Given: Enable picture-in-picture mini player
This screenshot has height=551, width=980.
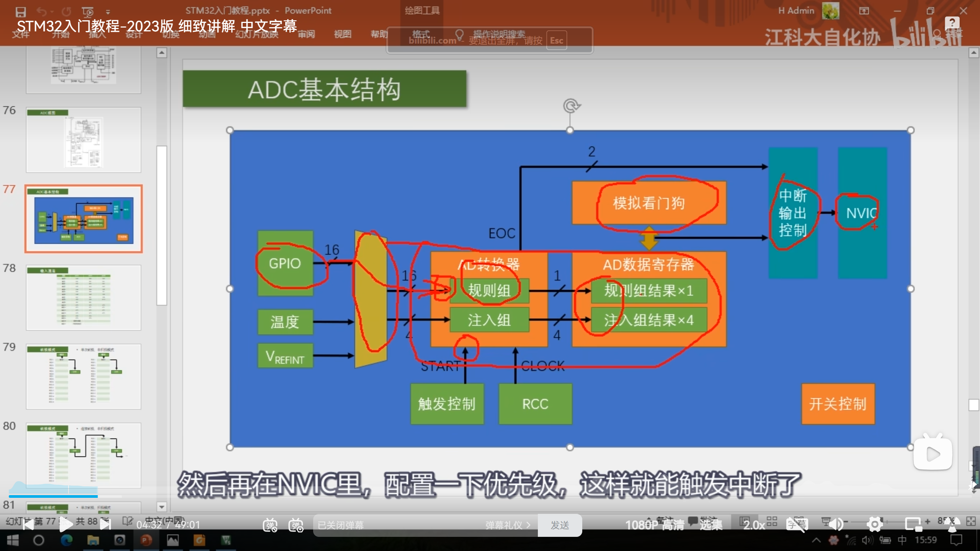Looking at the screenshot, I should tap(913, 525).
